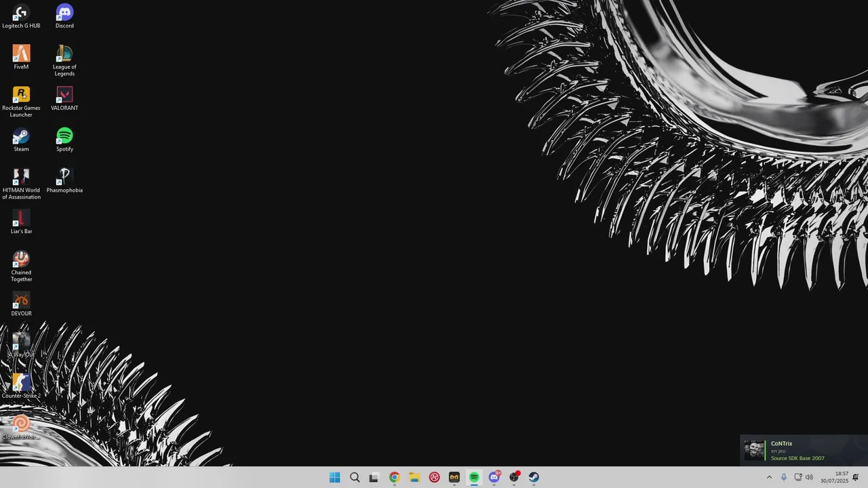Click "Source SDK Base 2007" text in toast
Screen dimensions: 868x488
click(x=797, y=458)
